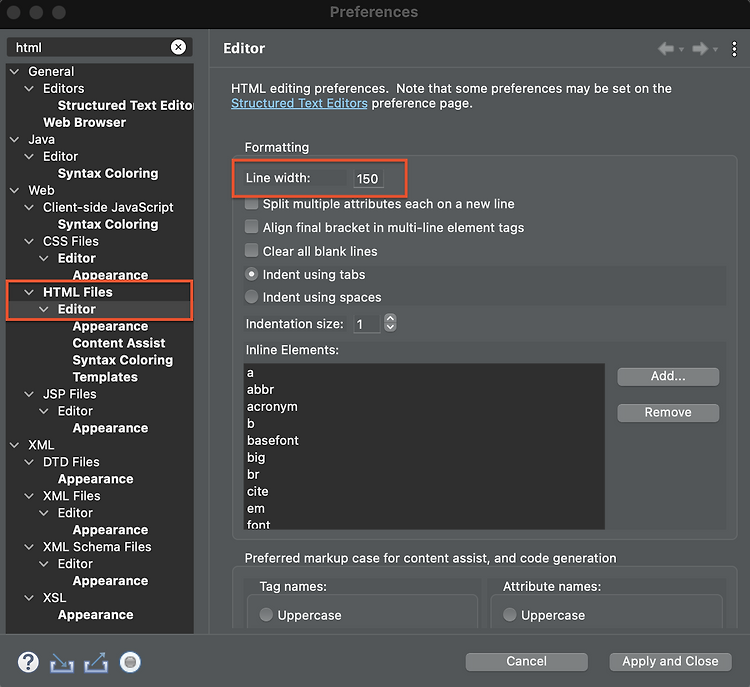Viewport: 750px width, 687px height.
Task: Click the Line width field
Action: coord(368,178)
